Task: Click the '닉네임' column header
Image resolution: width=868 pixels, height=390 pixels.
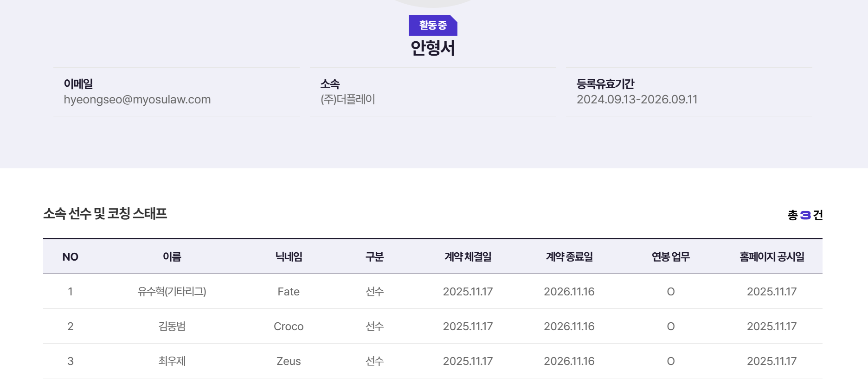Action: (x=289, y=257)
